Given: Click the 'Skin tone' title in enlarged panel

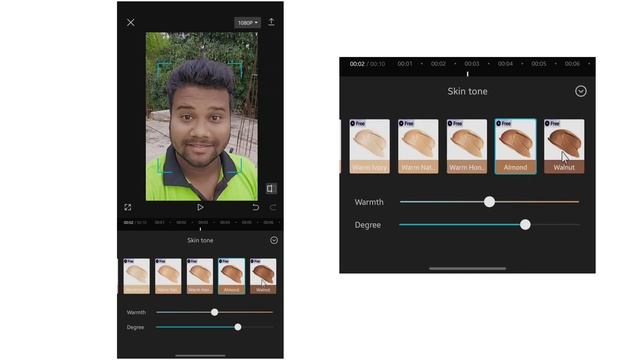Looking at the screenshot, I should (467, 91).
